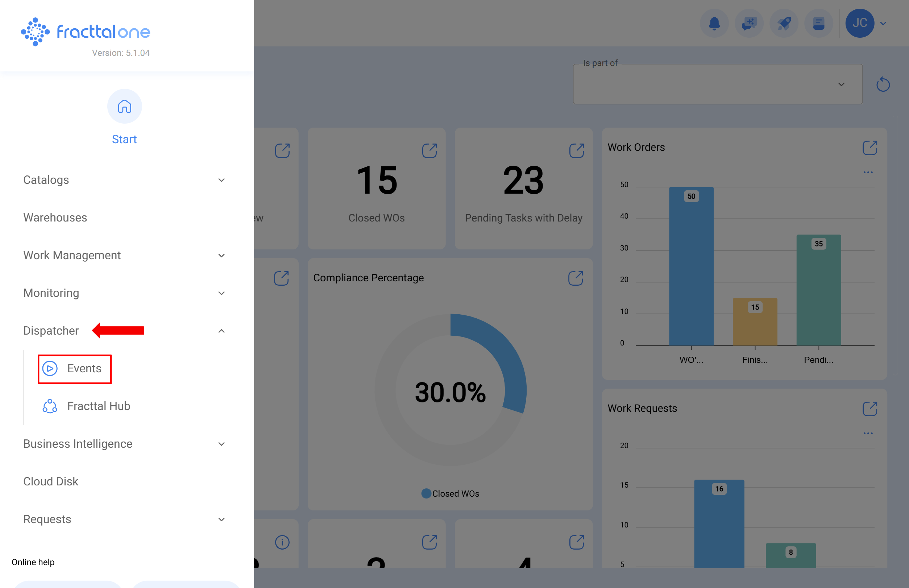Click the Online help link
The width and height of the screenshot is (909, 588).
pyautogui.click(x=33, y=562)
